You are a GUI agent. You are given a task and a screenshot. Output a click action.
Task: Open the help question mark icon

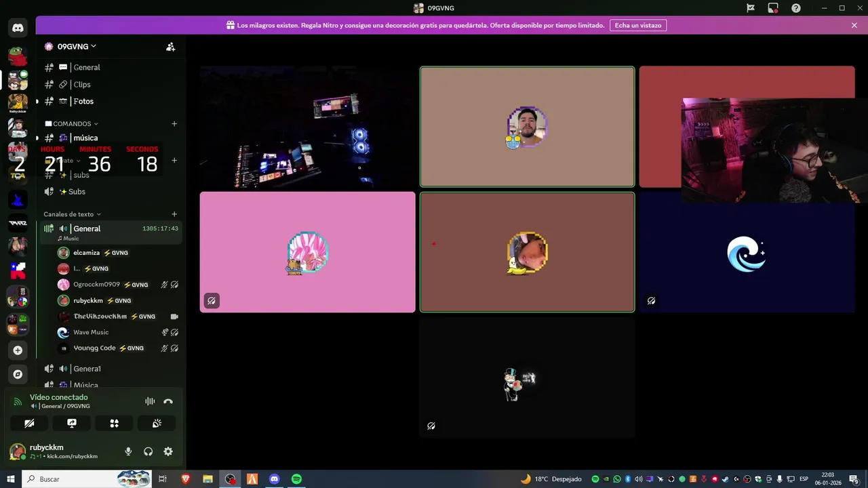[796, 8]
